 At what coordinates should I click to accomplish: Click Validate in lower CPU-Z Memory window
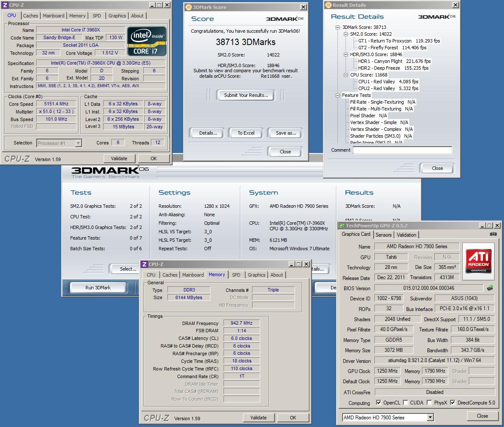coord(258,418)
